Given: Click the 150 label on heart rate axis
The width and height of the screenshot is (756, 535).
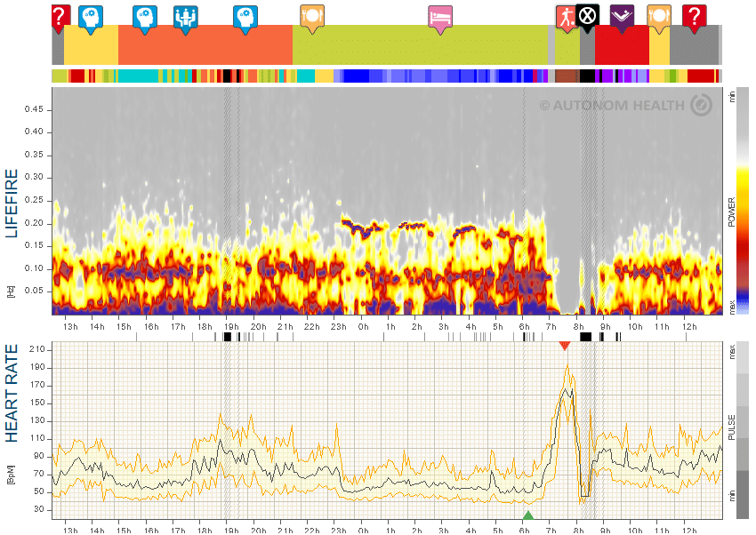Looking at the screenshot, I should coord(36,403).
